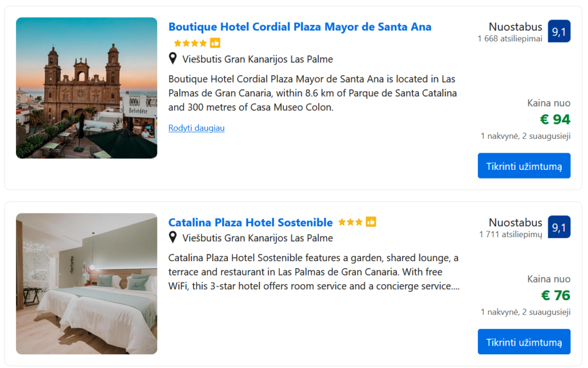Click three-star rating of Catalina Plaza Hotel
This screenshot has width=588, height=368.
pyautogui.click(x=350, y=222)
